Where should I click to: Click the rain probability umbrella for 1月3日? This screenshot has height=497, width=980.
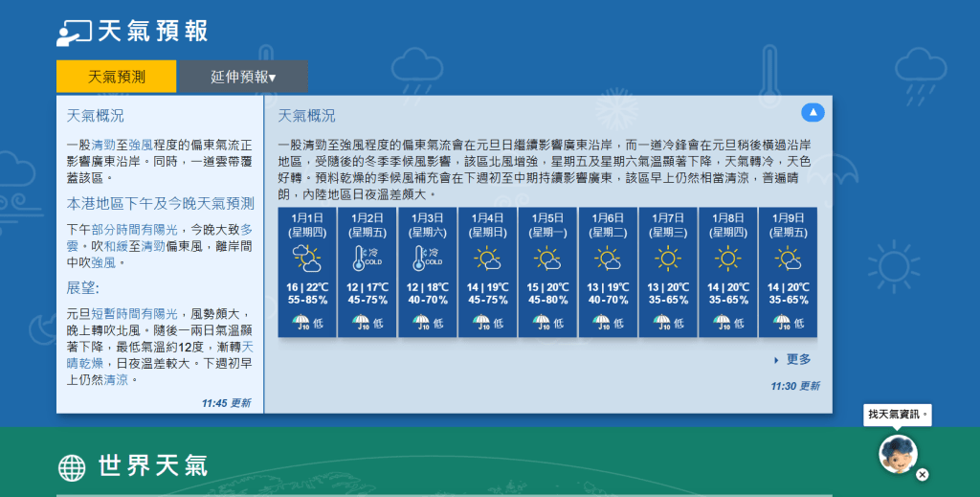point(421,322)
